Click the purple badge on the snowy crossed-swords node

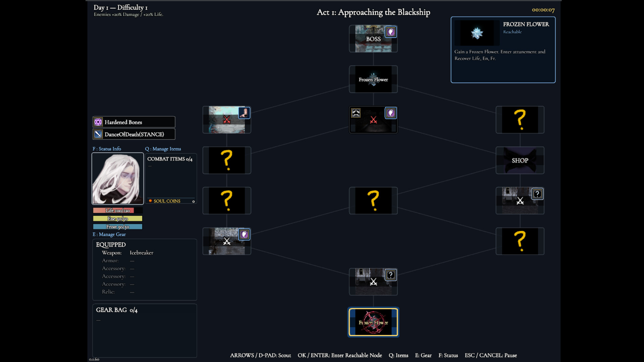(x=244, y=235)
